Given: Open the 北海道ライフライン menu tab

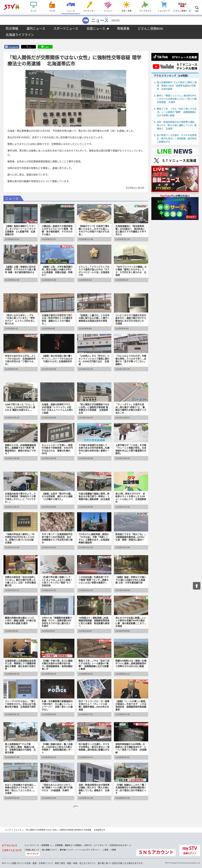Looking at the screenshot, I should tap(20, 35).
